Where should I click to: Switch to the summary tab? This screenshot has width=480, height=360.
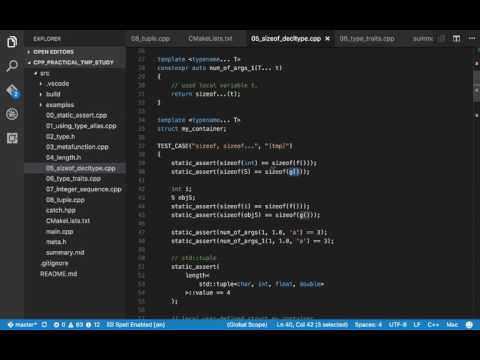pos(422,39)
